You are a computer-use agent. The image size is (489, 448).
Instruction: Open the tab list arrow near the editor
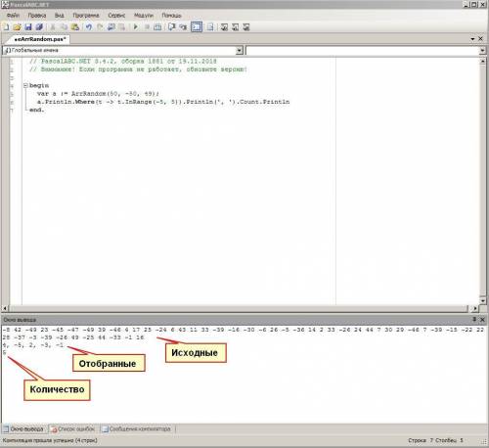point(472,39)
